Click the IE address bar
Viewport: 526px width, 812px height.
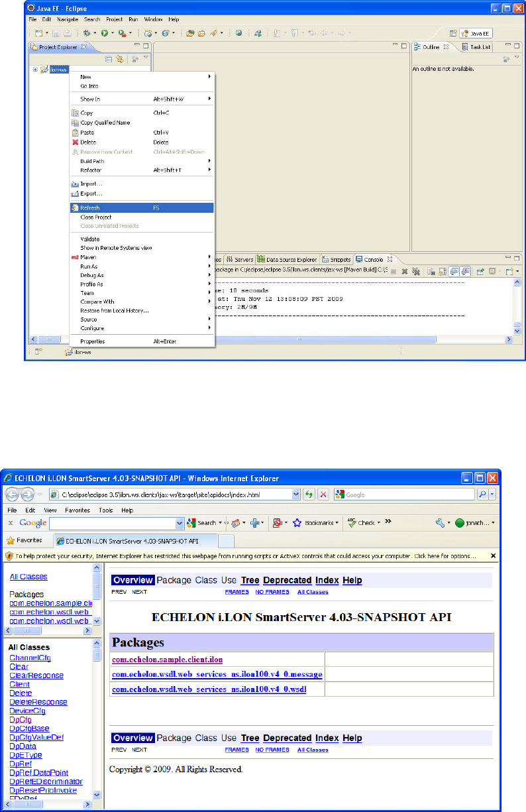tap(176, 494)
